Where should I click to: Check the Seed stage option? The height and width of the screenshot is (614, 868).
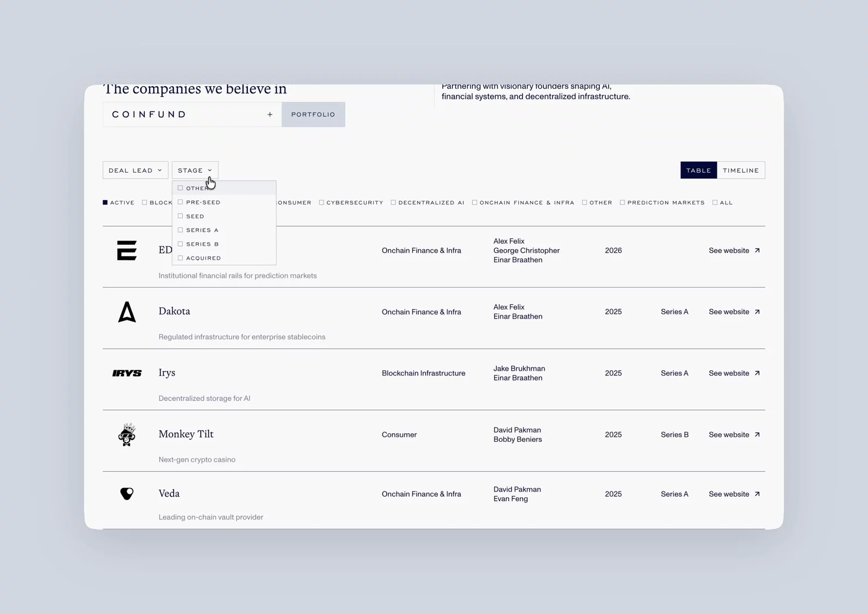180,216
